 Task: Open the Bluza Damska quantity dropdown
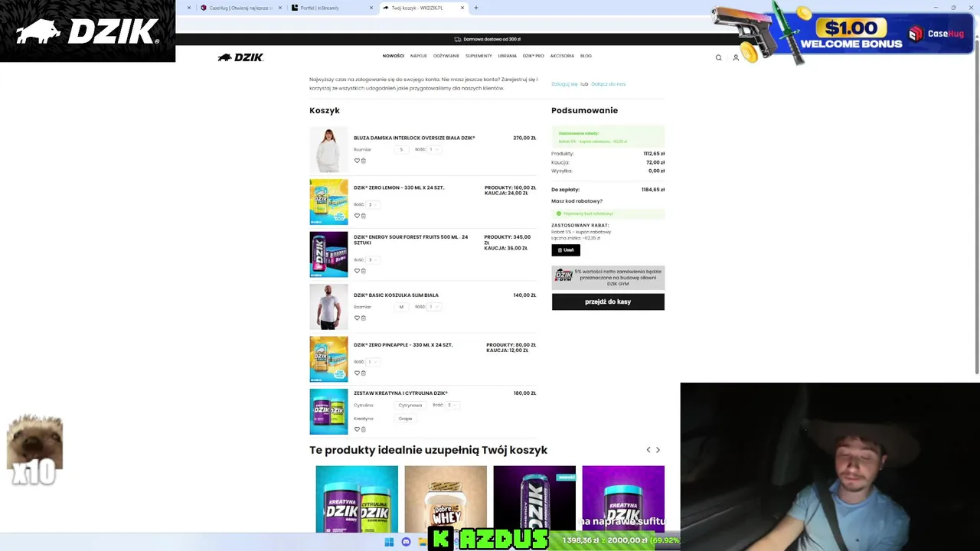click(434, 149)
